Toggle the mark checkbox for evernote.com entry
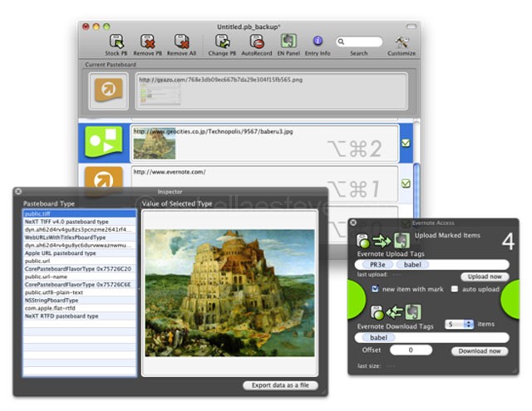Screen dimensions: 532x411 pos(406,183)
